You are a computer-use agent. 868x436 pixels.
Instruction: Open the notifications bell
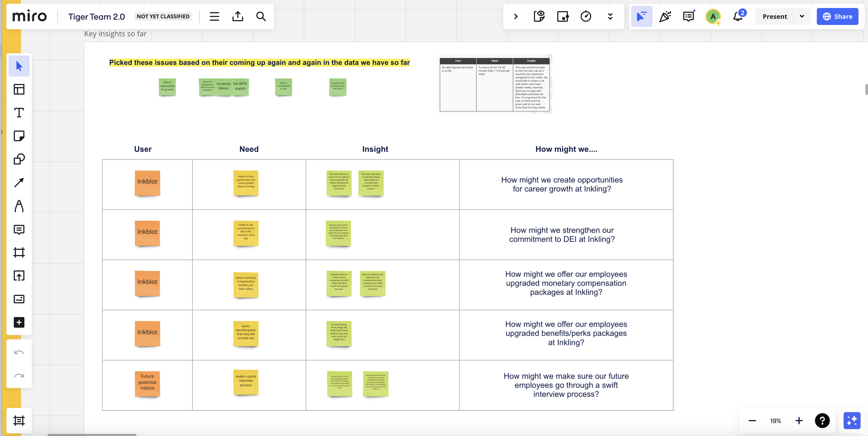[738, 17]
